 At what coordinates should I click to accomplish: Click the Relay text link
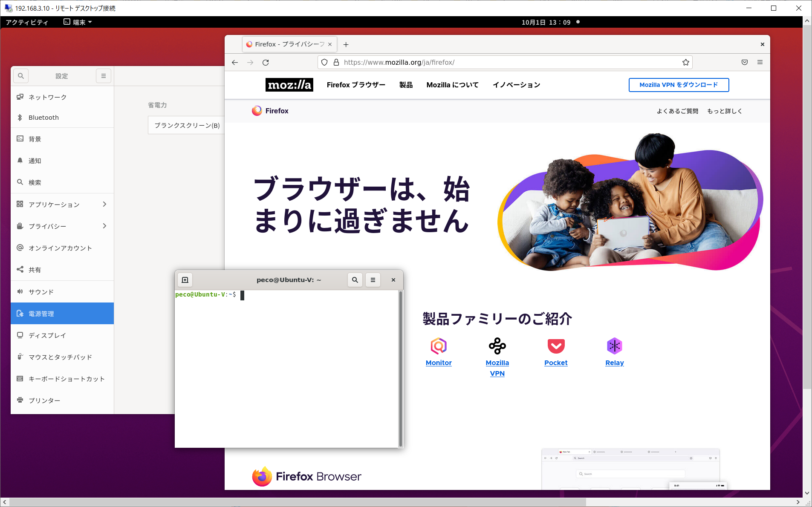click(x=615, y=363)
